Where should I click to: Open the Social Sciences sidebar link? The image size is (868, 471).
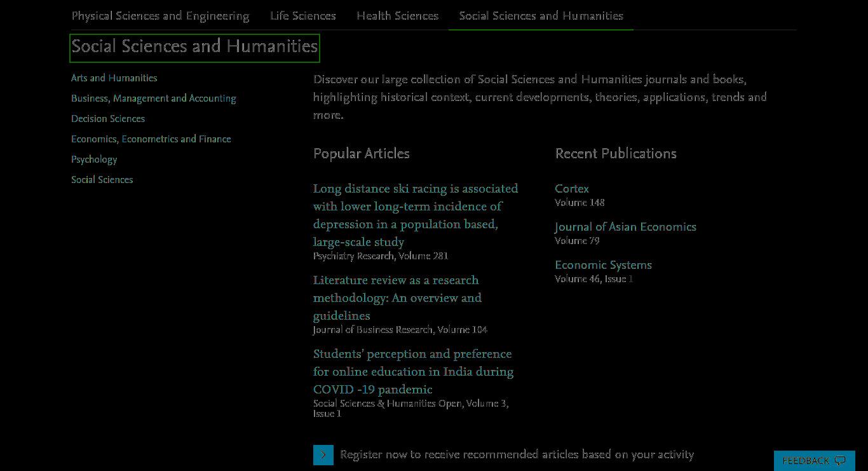(102, 180)
